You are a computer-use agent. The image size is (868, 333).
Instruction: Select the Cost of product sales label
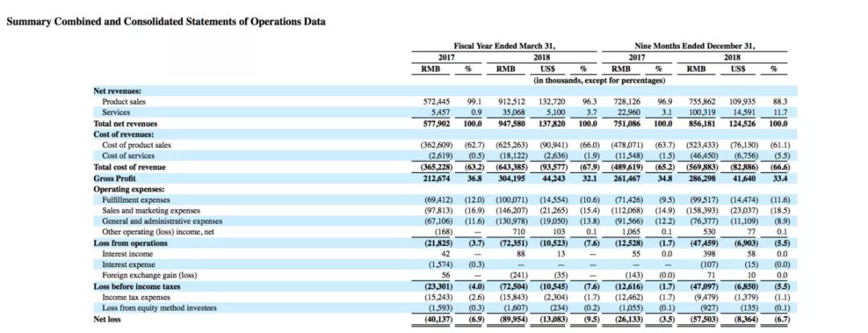(136, 145)
